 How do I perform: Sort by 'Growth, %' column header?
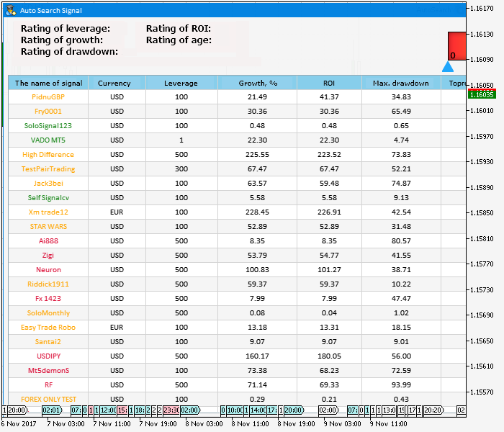257,83
